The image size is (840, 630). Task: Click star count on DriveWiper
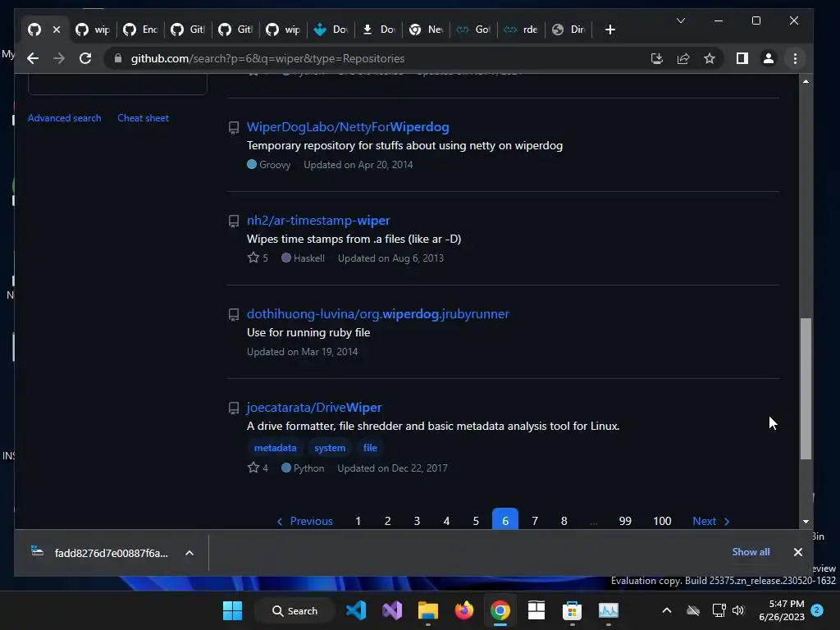(x=258, y=468)
